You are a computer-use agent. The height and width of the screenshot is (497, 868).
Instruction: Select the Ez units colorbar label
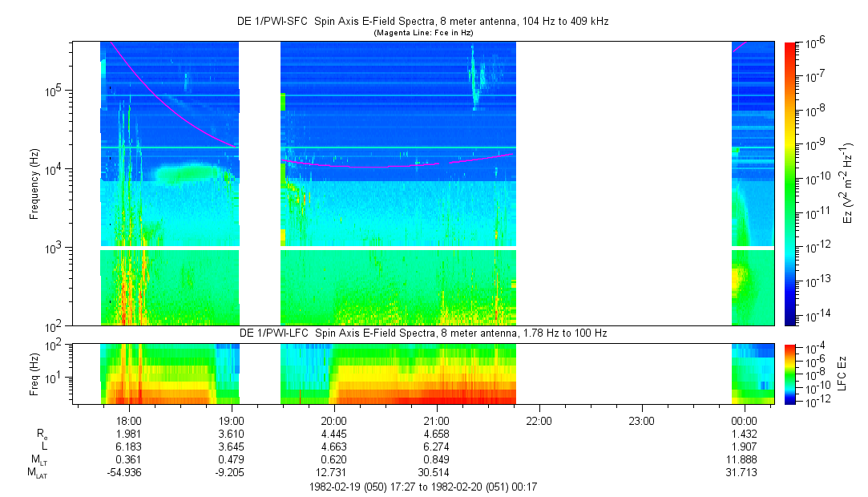(846, 183)
